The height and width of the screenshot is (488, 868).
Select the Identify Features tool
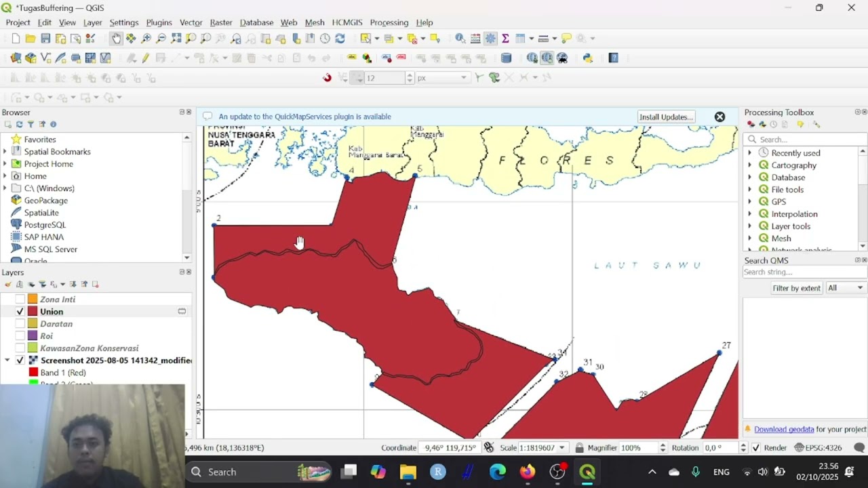pos(460,39)
